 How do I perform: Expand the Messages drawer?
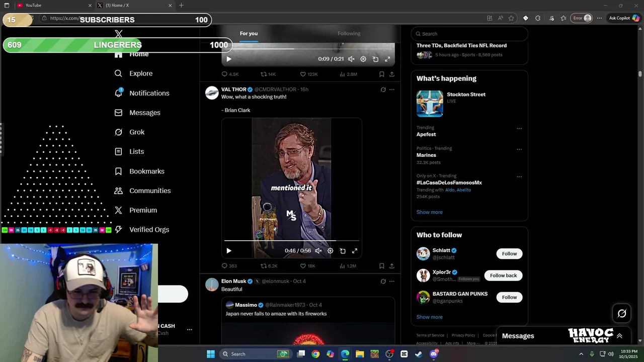(619, 336)
